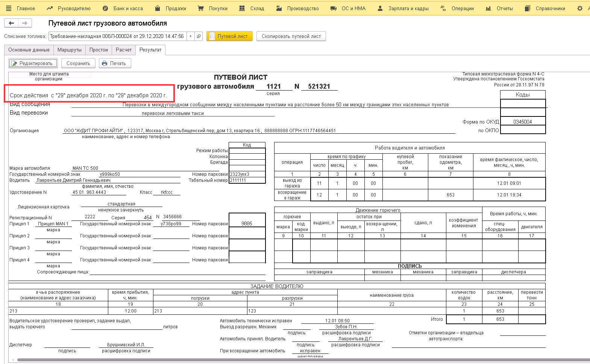The height and width of the screenshot is (364, 590).
Task: Open the Главное menu
Action: 26,8
